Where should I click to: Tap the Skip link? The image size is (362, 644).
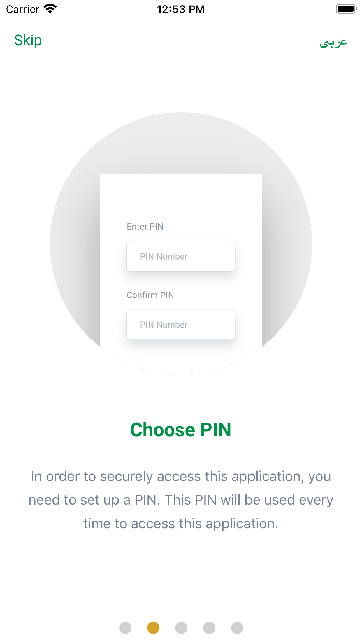[27, 40]
